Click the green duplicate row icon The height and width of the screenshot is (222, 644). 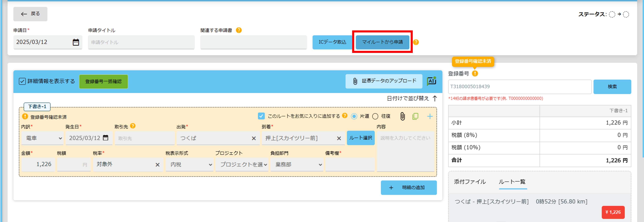(x=415, y=116)
